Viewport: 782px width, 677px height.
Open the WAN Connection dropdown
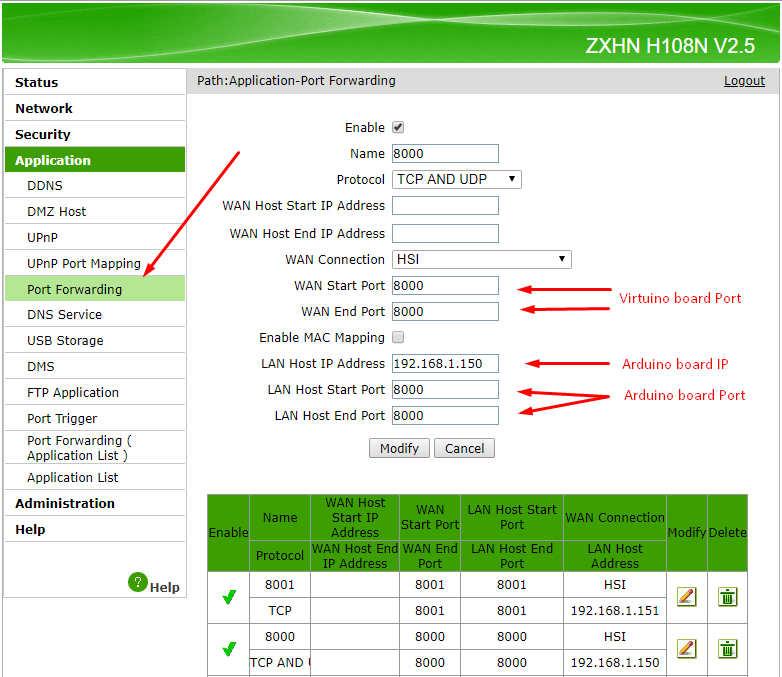pyautogui.click(x=481, y=260)
